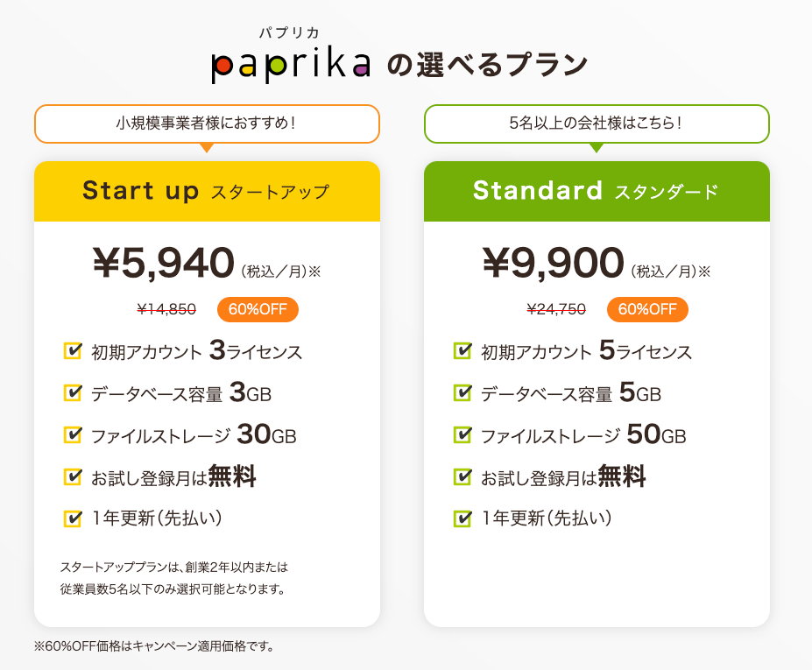Screen dimensions: 812x670
Task: Click the ¥5,940 Start up price
Action: [x=163, y=263]
